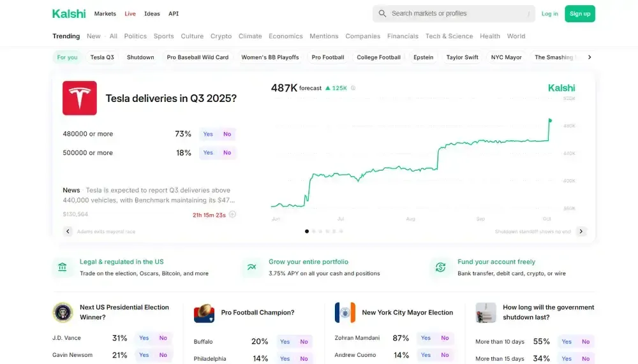Choose Yes for Zohran Mamdani

tap(426, 338)
